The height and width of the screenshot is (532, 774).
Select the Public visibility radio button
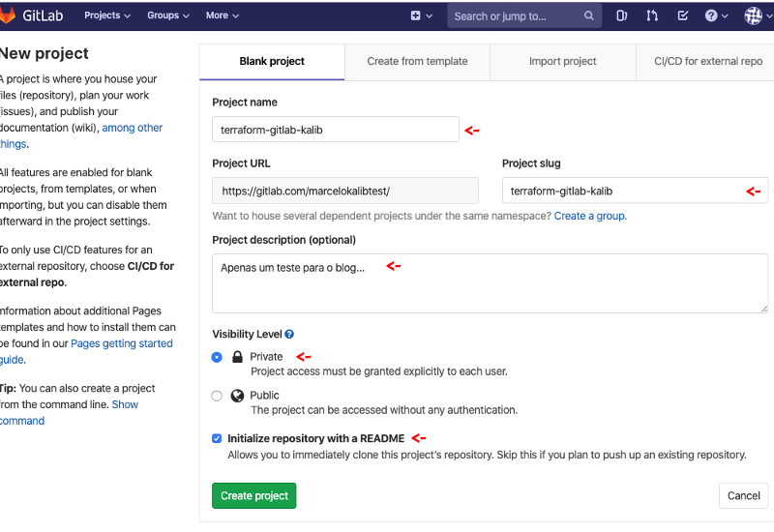pyautogui.click(x=217, y=396)
